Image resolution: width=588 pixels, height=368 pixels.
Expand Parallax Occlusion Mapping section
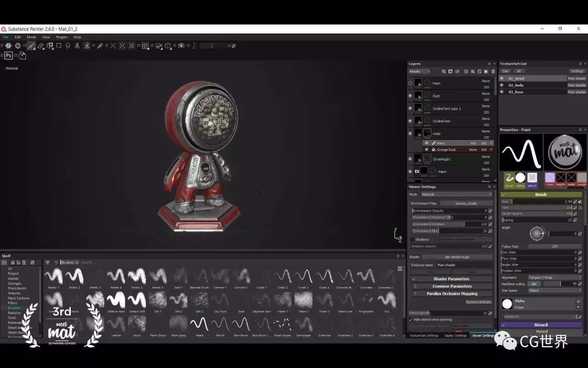[452, 293]
